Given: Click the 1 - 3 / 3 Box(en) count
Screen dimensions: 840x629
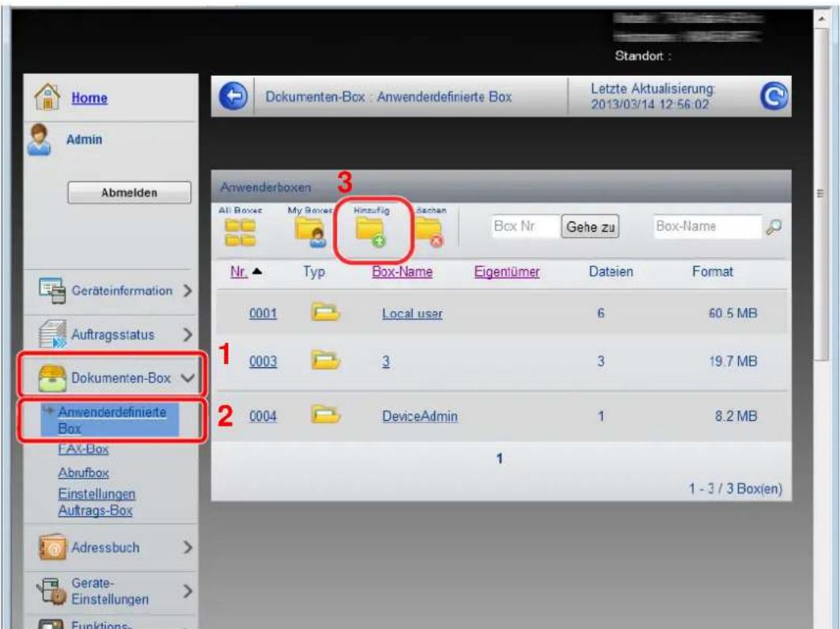Looking at the screenshot, I should point(735,489).
